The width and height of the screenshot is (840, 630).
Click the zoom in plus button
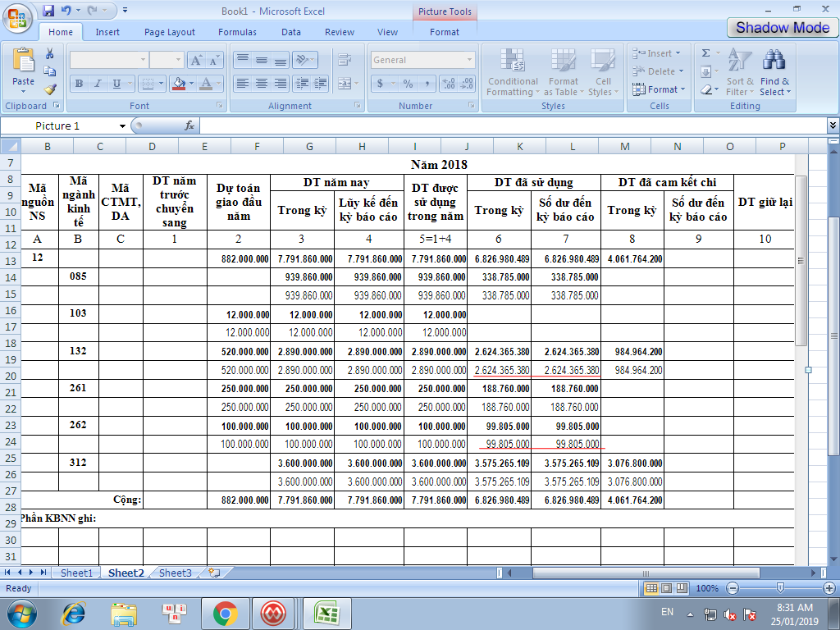(x=829, y=589)
